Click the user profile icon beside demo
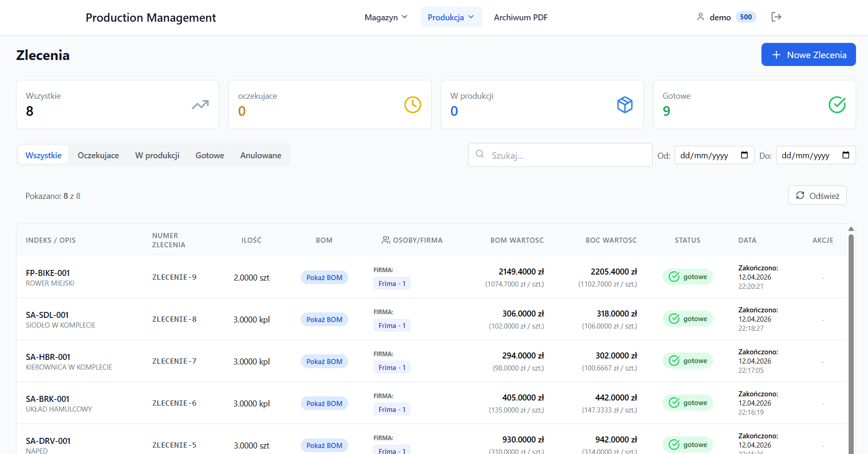The height and width of the screenshot is (454, 868). point(701,17)
